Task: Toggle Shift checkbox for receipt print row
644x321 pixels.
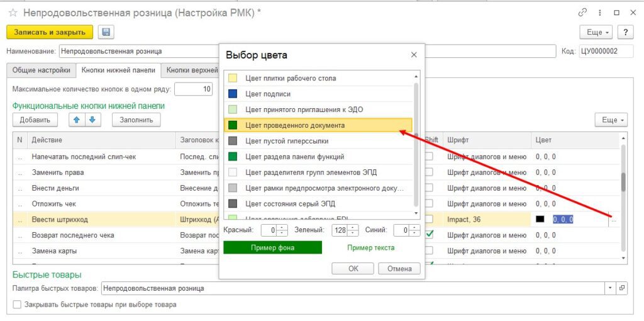Action: (x=430, y=156)
